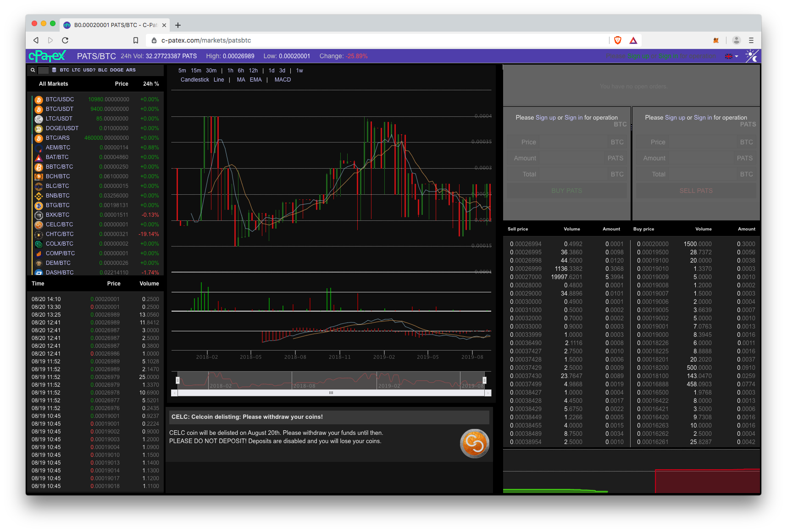Screen dimensions: 787x532
Task: Set chart interval to 30m
Action: (211, 71)
